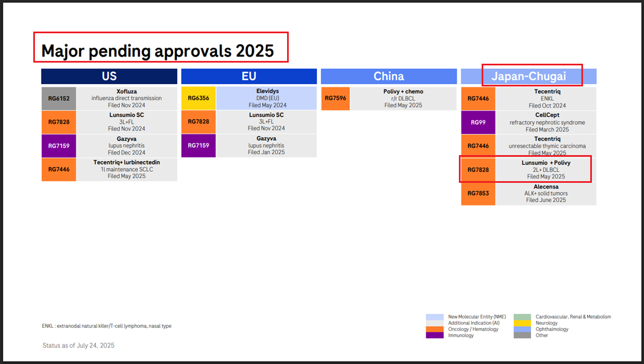Select the 'Filed June 2025' date
This screenshot has width=644, height=364.
point(546,200)
